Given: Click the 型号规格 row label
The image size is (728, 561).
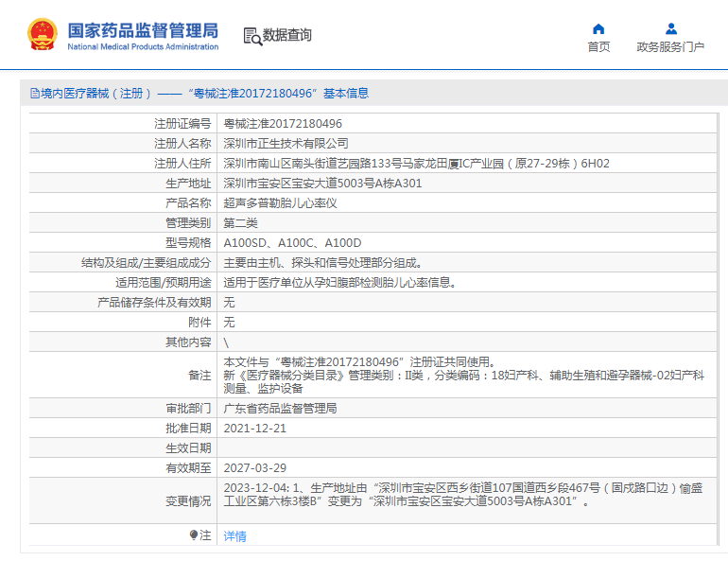Looking at the screenshot, I should pos(188,243).
